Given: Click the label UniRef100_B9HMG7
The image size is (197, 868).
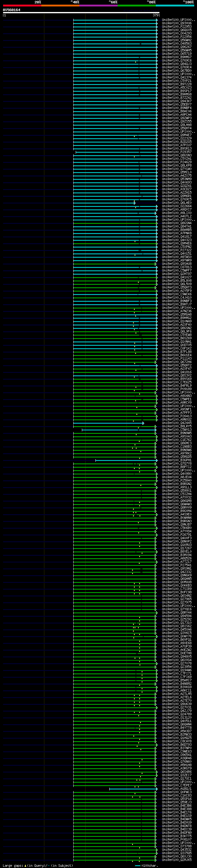Looking at the screenshot, I should (176, 57).
